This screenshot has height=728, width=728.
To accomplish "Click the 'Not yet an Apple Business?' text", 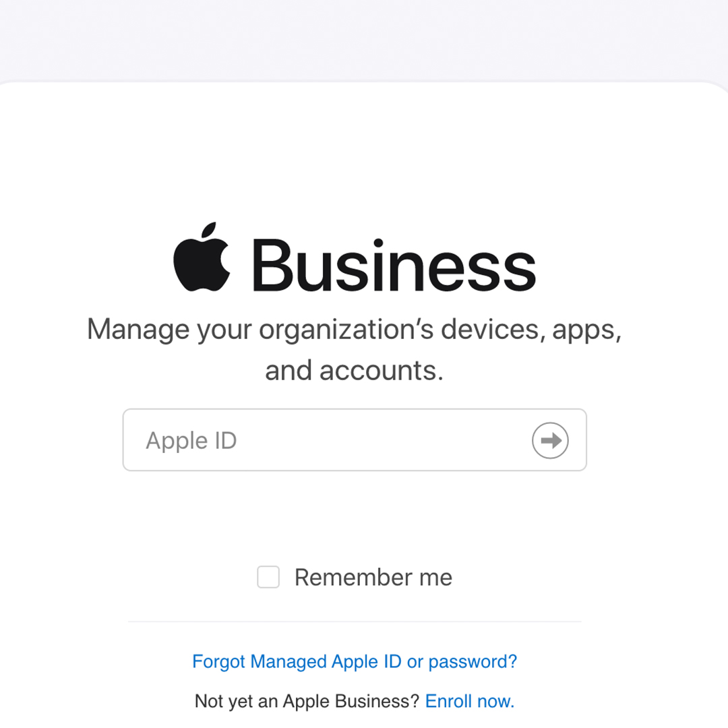I will pos(307,701).
